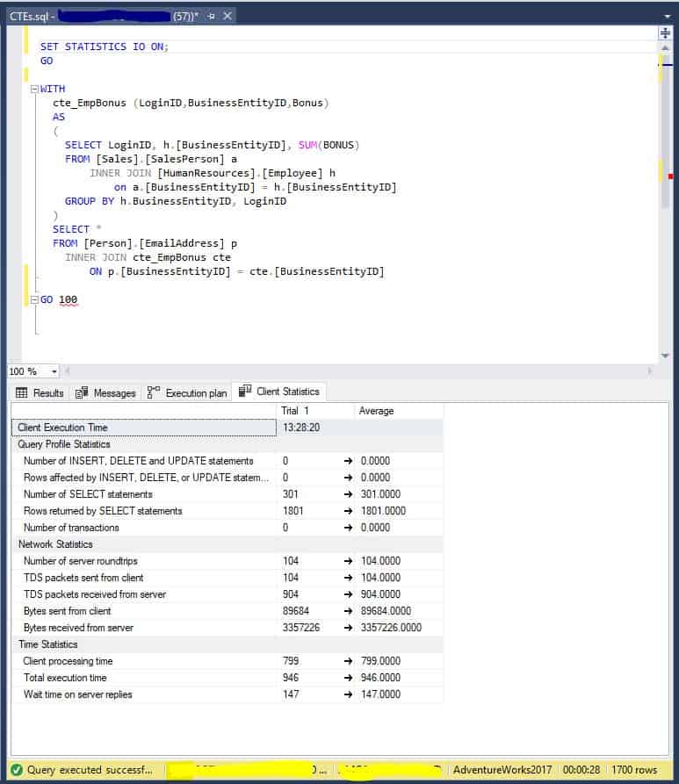Click the Messages tab icon
679x784 pixels.
tap(82, 392)
